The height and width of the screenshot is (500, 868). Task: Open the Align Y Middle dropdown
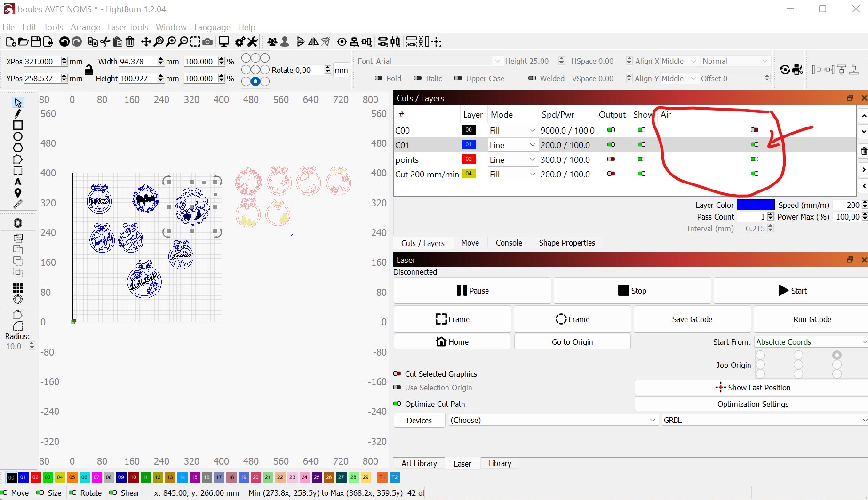click(x=679, y=79)
